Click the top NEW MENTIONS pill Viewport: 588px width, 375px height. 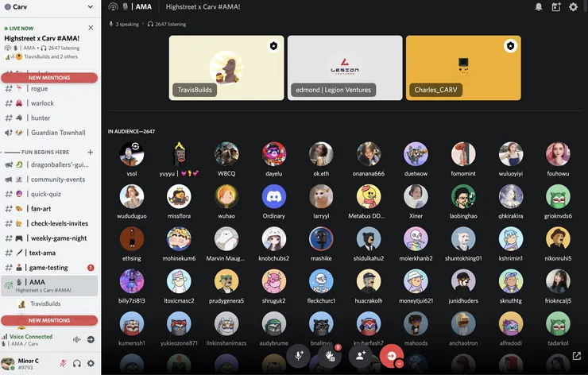point(49,78)
